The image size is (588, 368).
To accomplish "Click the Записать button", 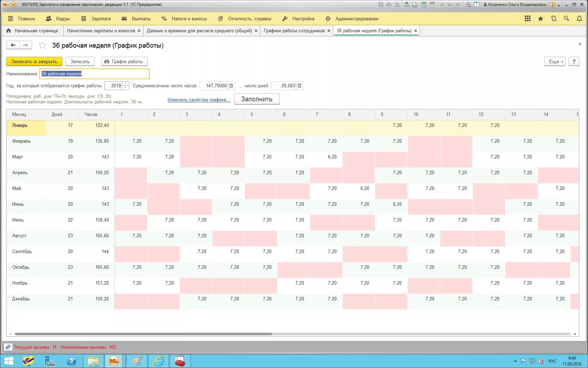I will pos(80,61).
